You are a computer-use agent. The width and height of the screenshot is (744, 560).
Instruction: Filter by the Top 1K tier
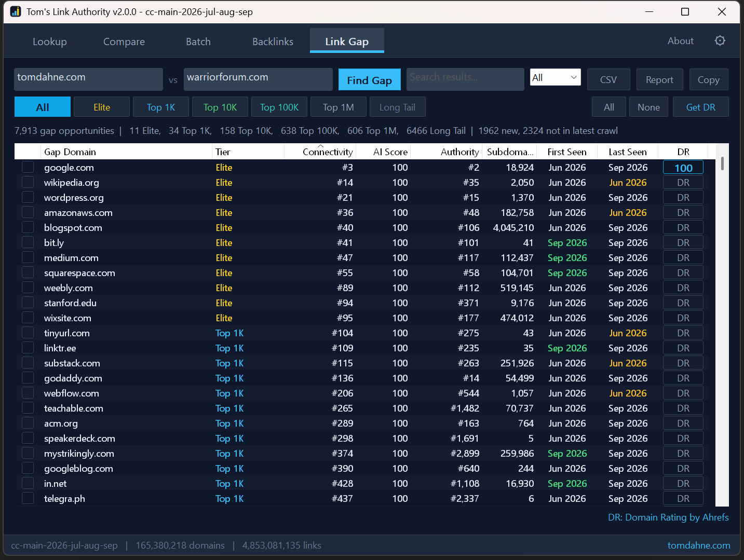coord(161,107)
